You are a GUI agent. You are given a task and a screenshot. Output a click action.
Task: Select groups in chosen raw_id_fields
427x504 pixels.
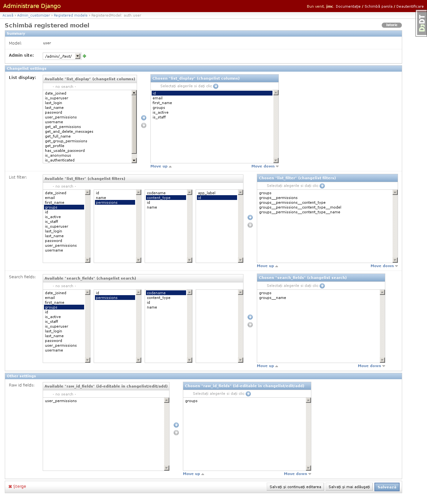point(244,401)
